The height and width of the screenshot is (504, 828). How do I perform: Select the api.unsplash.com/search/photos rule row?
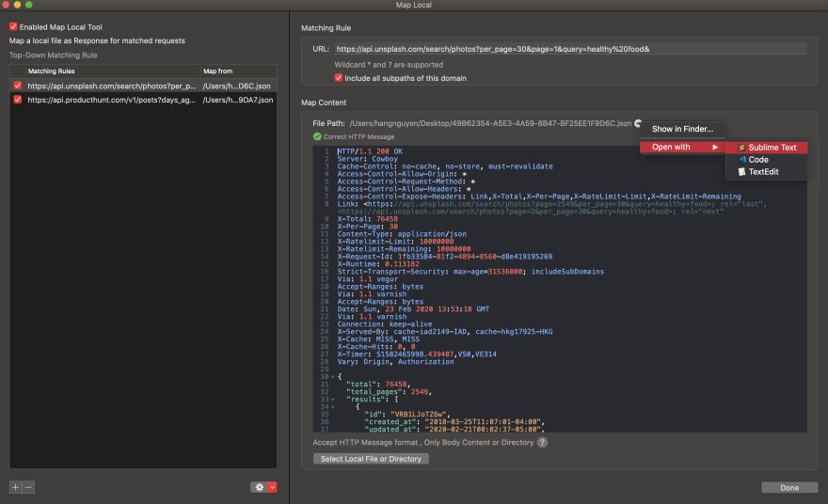point(143,86)
